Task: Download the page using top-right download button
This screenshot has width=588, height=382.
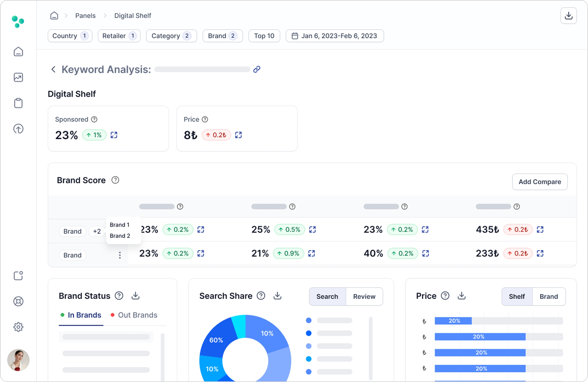Action: pyautogui.click(x=568, y=15)
